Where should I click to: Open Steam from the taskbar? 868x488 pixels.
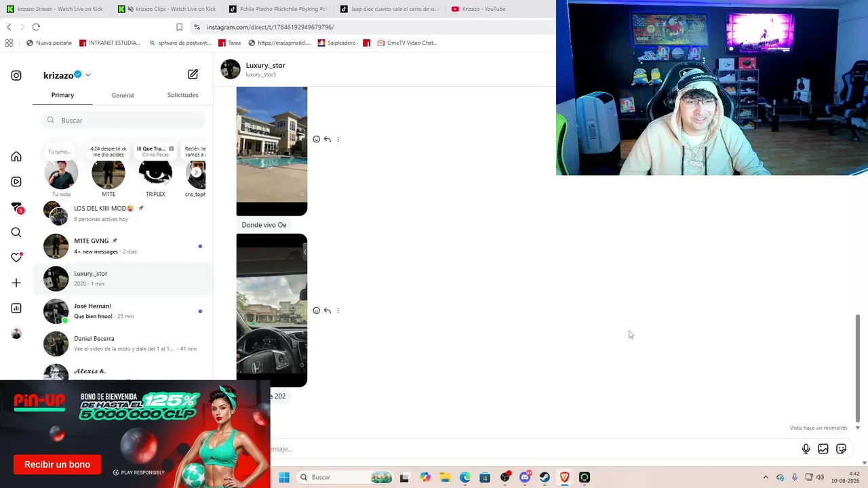(x=545, y=477)
